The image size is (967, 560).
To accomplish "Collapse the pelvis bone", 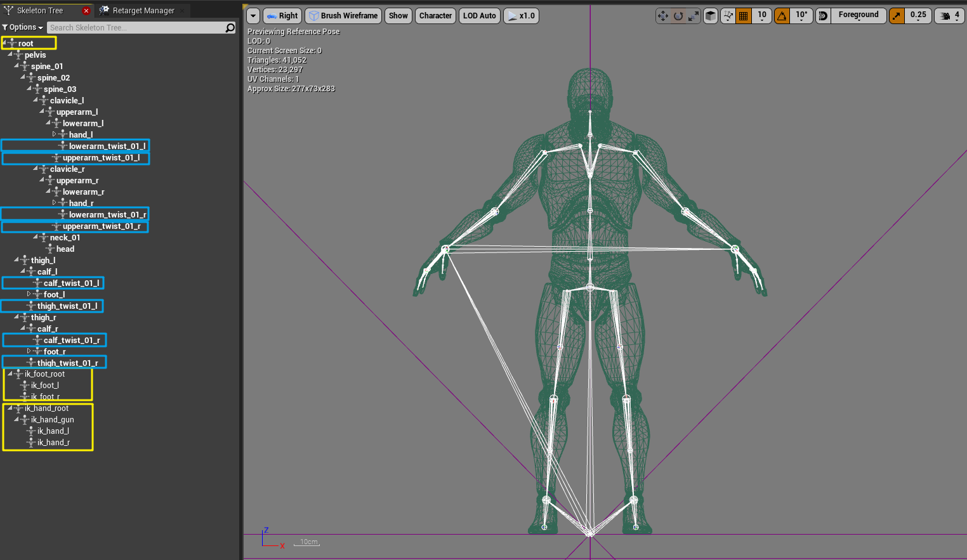I will pyautogui.click(x=10, y=55).
